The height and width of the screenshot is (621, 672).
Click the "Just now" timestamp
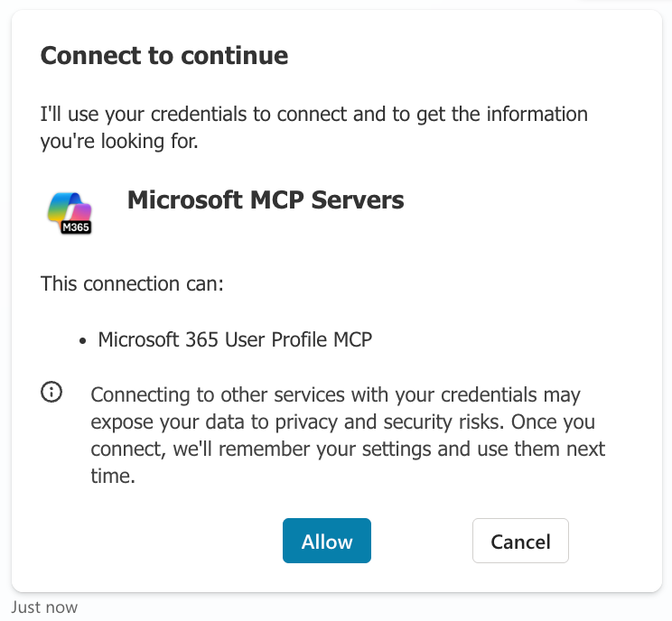coord(44,607)
